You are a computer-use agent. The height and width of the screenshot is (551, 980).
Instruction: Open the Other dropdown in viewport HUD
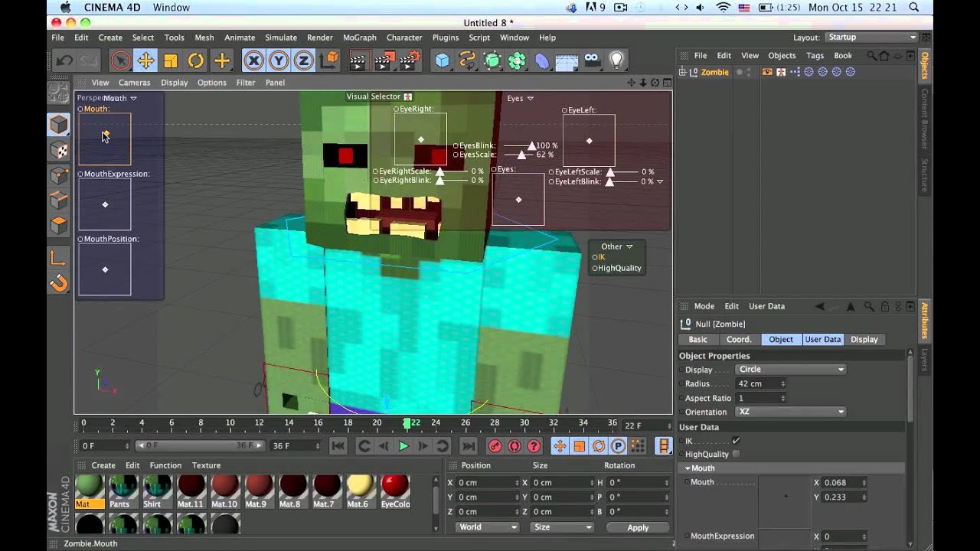tap(616, 246)
